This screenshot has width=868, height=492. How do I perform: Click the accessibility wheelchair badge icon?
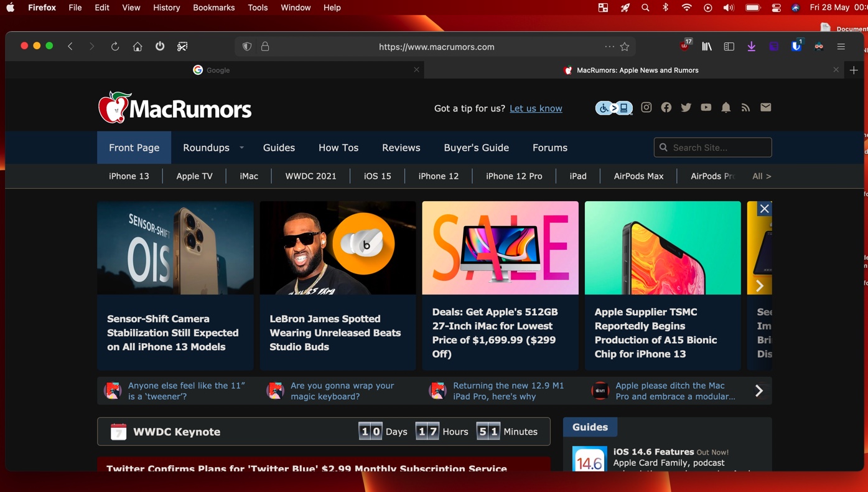[614, 108]
